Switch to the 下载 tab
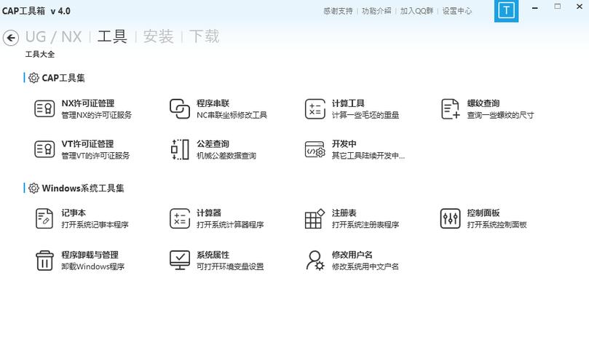Viewport: 589px width, 364px height. (x=204, y=37)
